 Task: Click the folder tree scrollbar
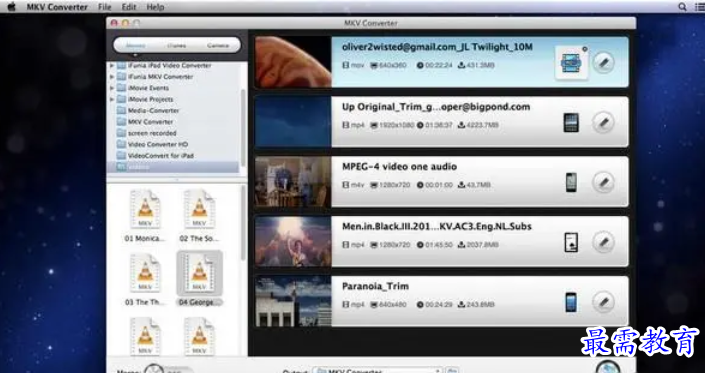[244, 128]
